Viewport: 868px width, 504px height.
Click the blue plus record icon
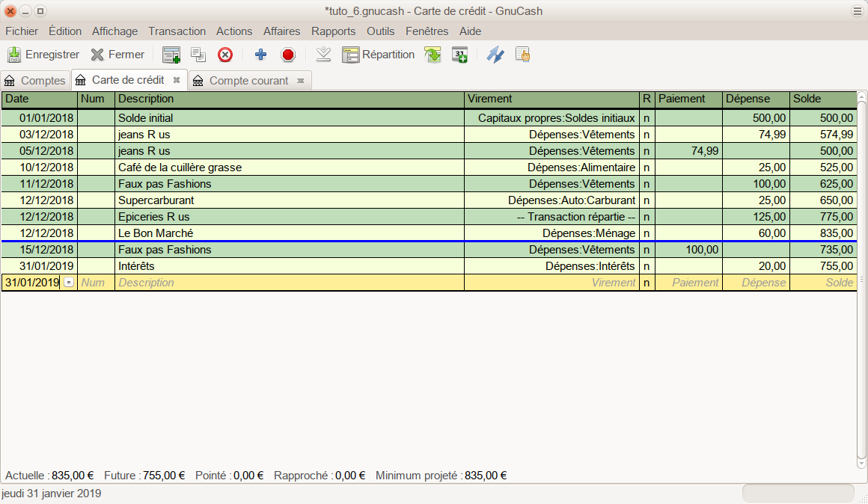tap(260, 55)
